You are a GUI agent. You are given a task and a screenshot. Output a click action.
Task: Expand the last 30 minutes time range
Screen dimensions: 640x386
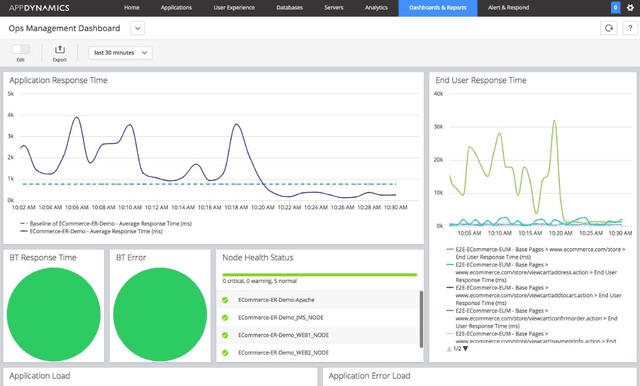tap(120, 53)
